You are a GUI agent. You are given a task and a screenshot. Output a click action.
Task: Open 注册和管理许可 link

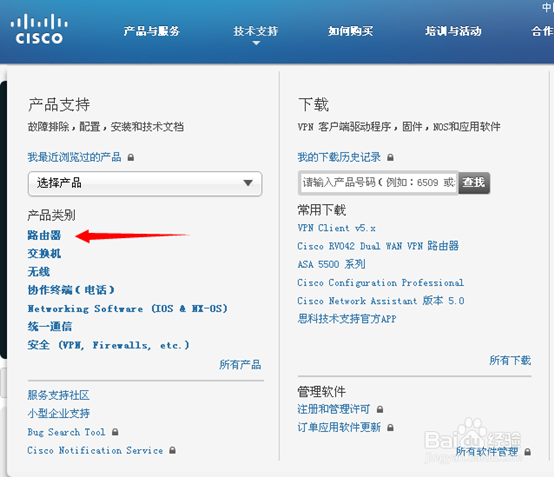[x=334, y=409]
